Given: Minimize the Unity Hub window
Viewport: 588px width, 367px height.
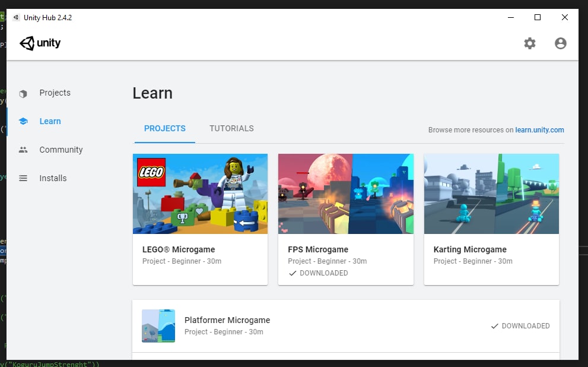Looking at the screenshot, I should pyautogui.click(x=511, y=17).
